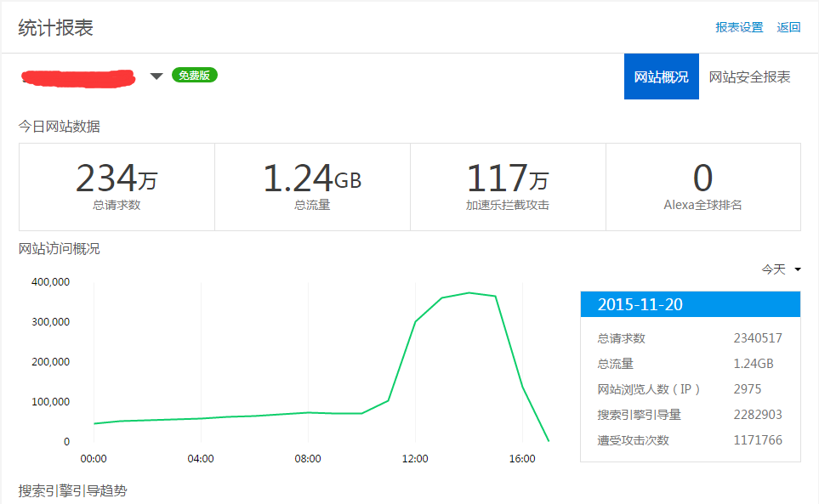Click the redacted website name
Viewport: 819px width, 504px height.
click(x=78, y=77)
